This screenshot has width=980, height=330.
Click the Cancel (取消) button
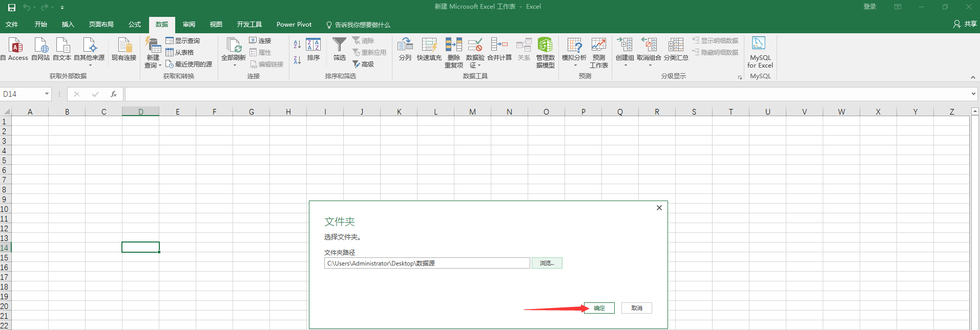(637, 308)
